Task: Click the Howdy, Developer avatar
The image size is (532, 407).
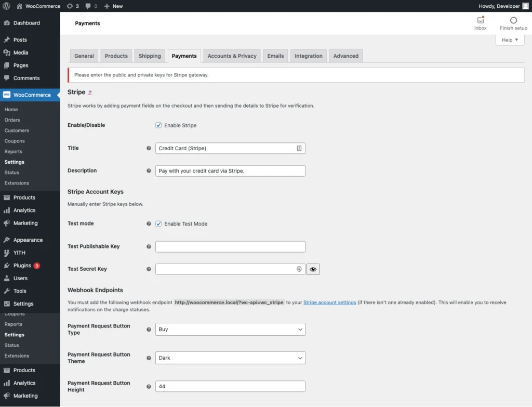Action: (526, 6)
